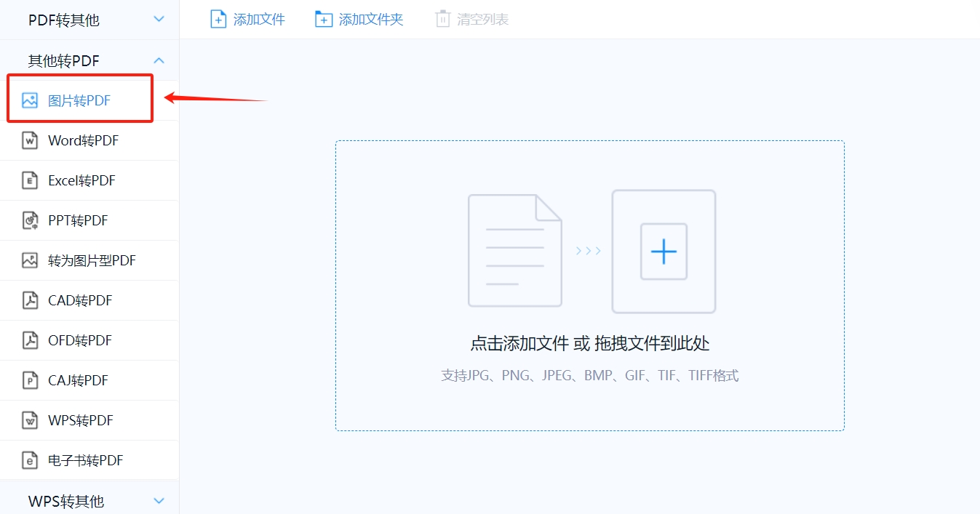Viewport: 980px width, 514px height.
Task: Open Excel转PDF conversion option
Action: point(89,180)
